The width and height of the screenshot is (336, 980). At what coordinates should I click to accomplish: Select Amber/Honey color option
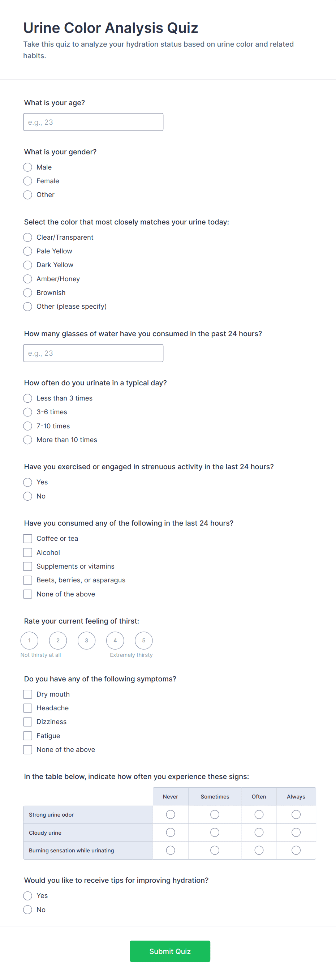[28, 279]
